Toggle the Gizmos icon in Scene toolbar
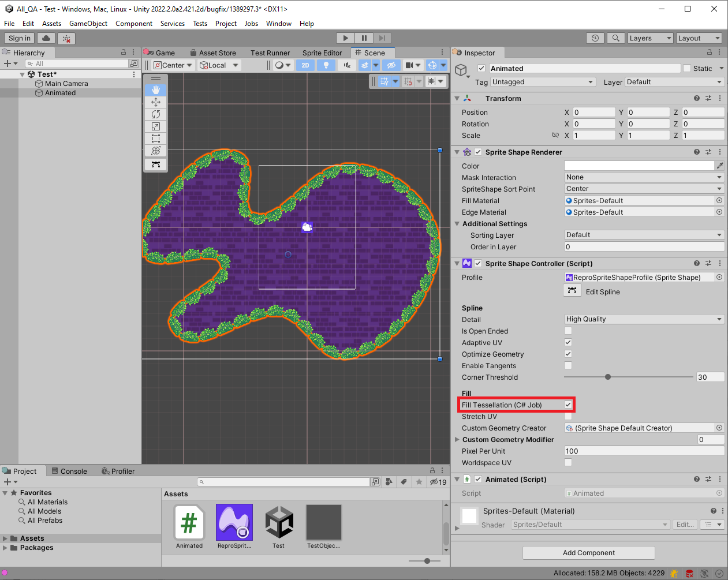Screen dimensions: 728x580 pos(432,65)
